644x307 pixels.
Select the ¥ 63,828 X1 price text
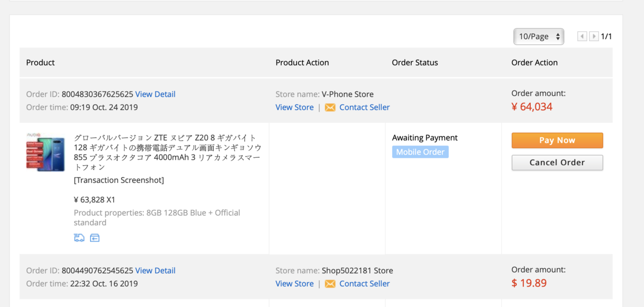tap(94, 200)
